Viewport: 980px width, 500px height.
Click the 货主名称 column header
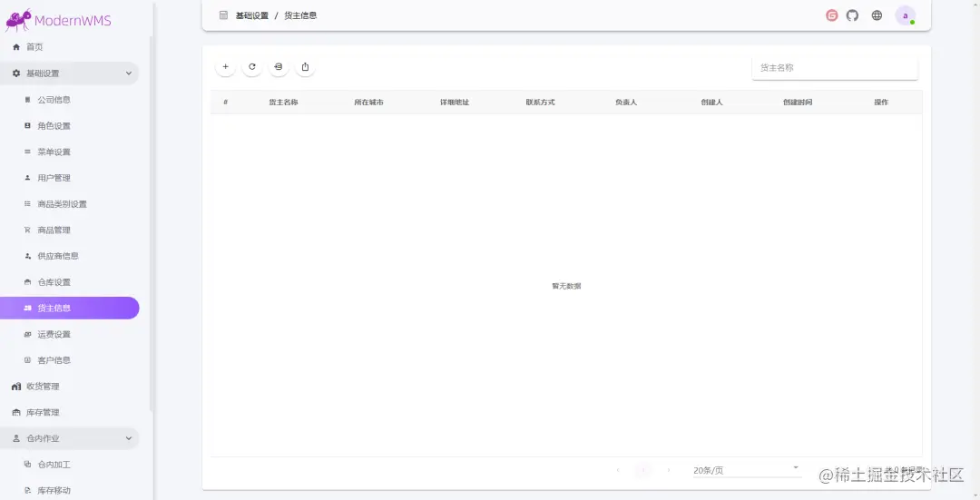283,102
